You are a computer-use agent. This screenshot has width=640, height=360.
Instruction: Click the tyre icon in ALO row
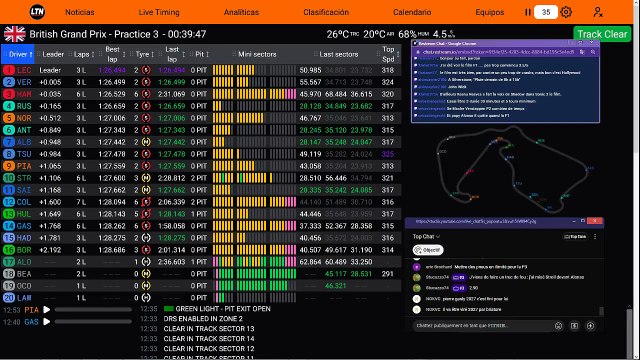pyautogui.click(x=146, y=262)
